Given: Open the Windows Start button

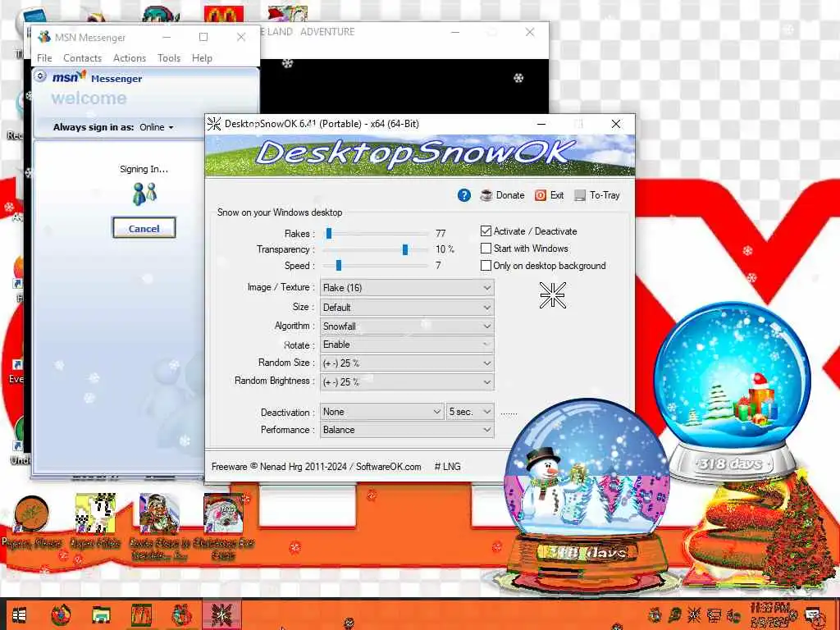Looking at the screenshot, I should 20,615.
